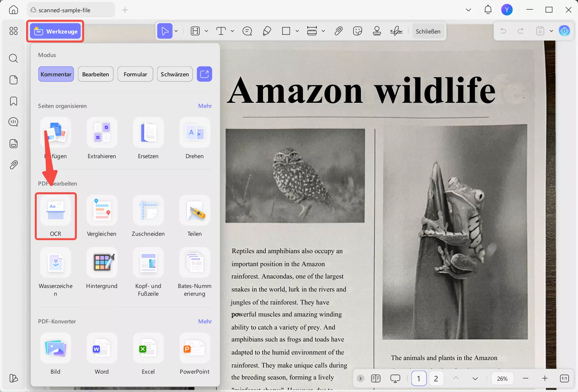Open the Werkzeuge tools menu
The height and width of the screenshot is (392, 578).
[x=55, y=31]
